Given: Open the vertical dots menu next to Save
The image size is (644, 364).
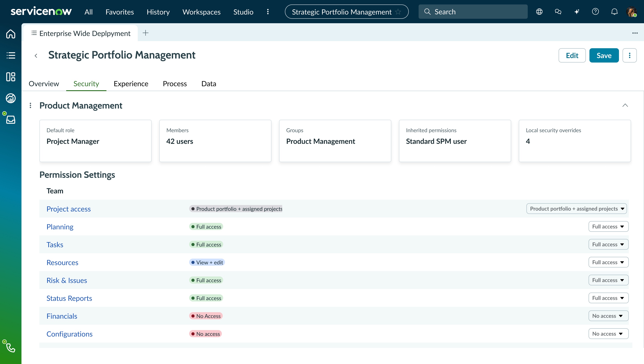Looking at the screenshot, I should (629, 55).
